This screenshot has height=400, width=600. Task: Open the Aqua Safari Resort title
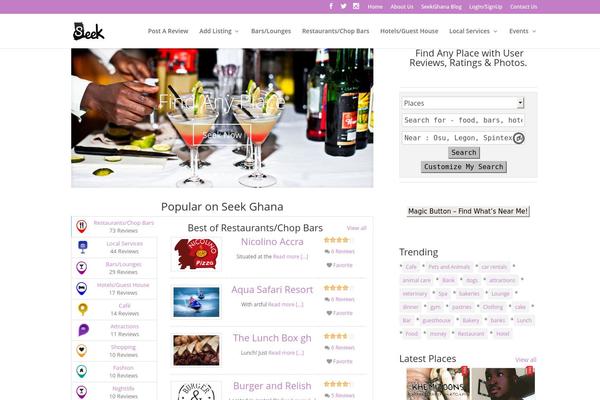point(272,290)
